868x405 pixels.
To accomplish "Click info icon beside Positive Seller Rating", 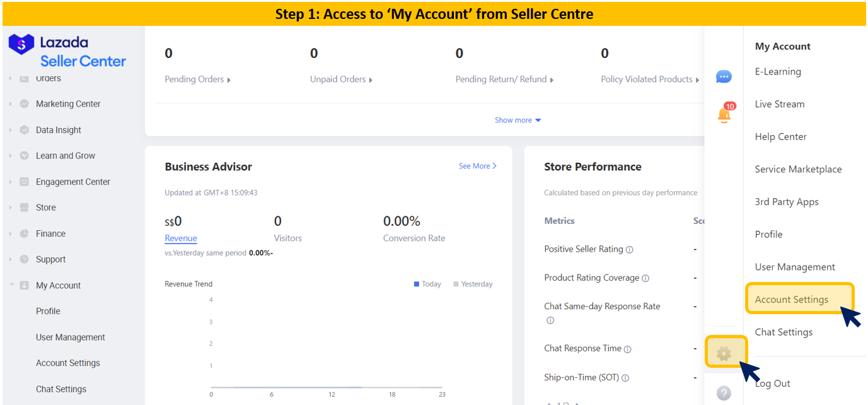I will [629, 250].
